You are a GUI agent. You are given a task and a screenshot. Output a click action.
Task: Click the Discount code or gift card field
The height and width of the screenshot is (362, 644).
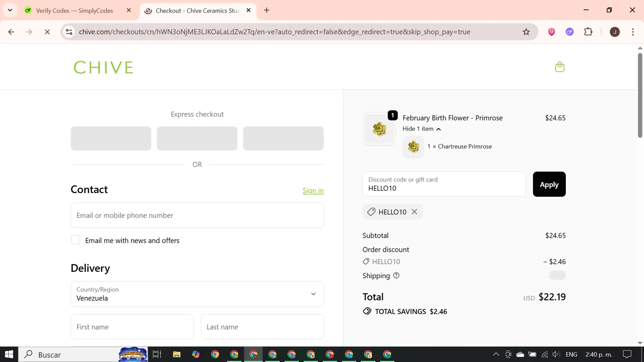click(x=444, y=184)
